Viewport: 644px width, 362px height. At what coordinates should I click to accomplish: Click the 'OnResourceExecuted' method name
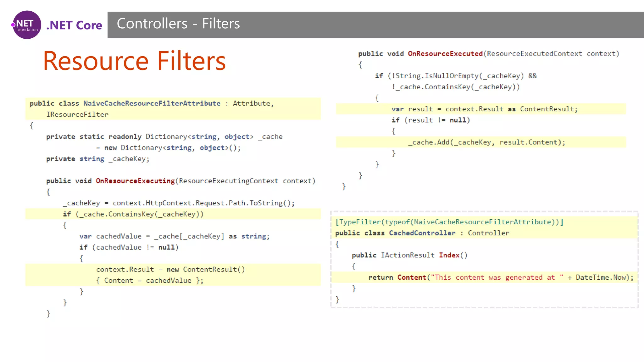[445, 54]
